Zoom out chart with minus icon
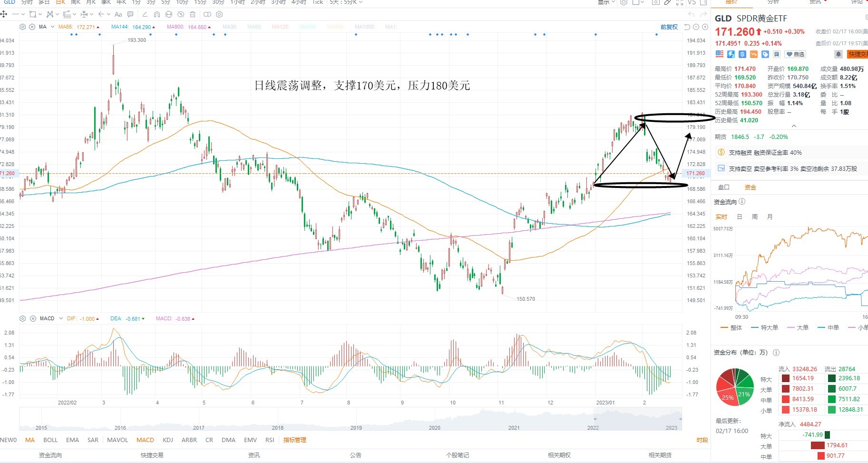 pos(696,27)
